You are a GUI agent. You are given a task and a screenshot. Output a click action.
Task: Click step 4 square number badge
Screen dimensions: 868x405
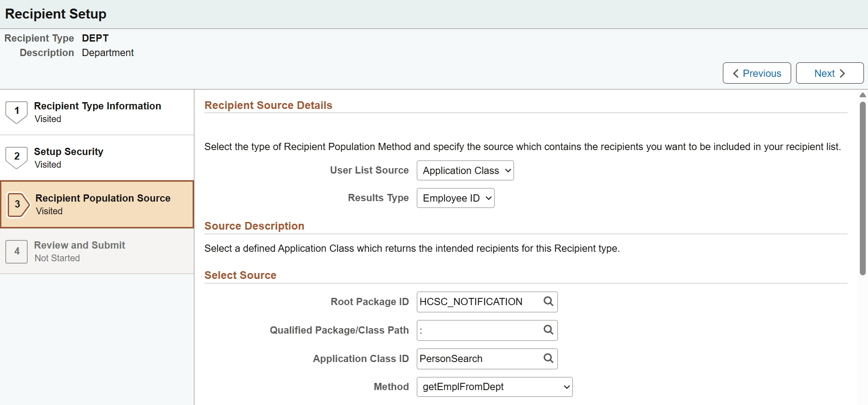pyautogui.click(x=17, y=251)
